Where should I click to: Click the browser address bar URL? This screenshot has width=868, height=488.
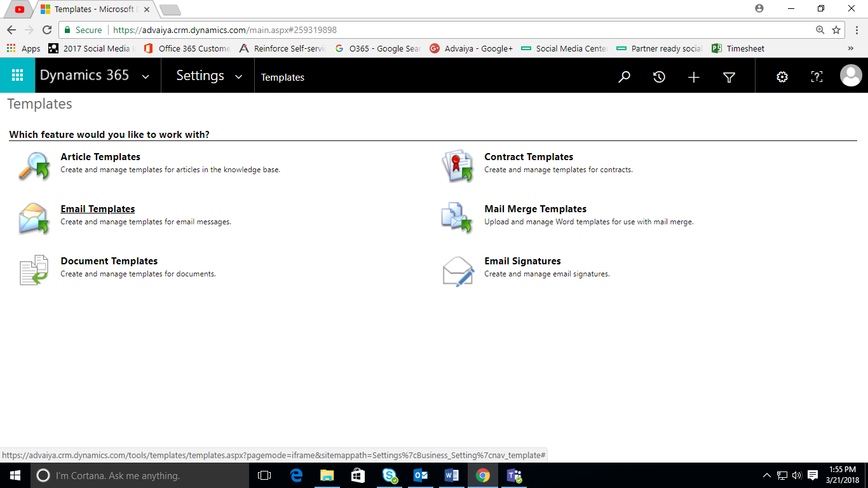pos(225,30)
